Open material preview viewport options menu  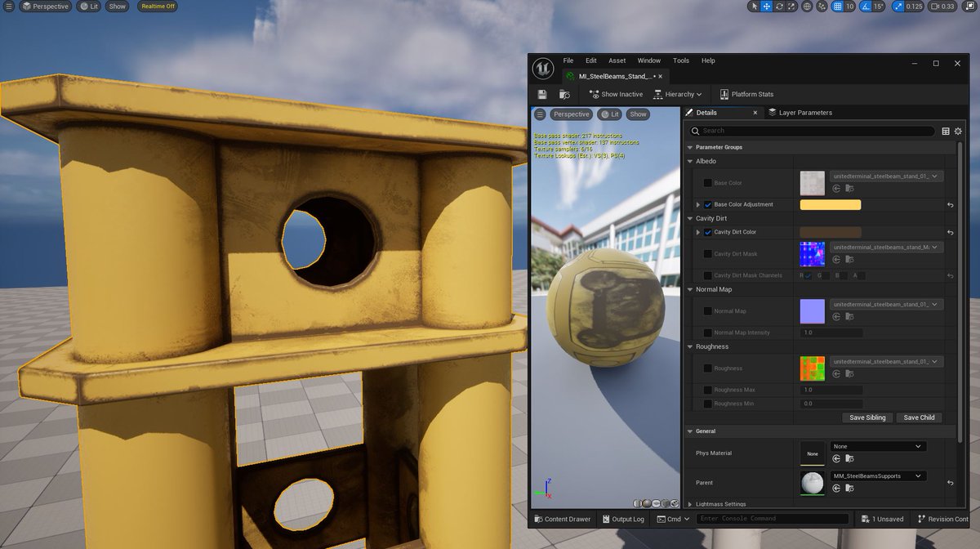(540, 114)
